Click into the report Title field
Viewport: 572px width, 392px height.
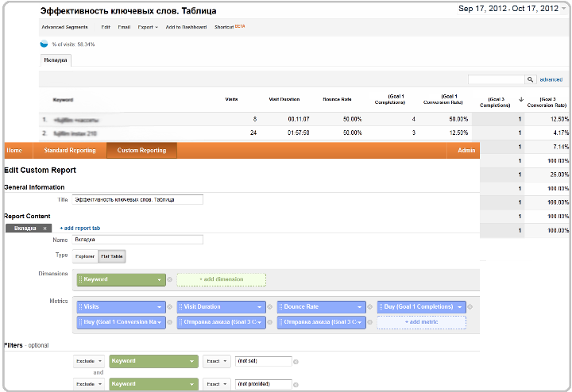coord(137,200)
